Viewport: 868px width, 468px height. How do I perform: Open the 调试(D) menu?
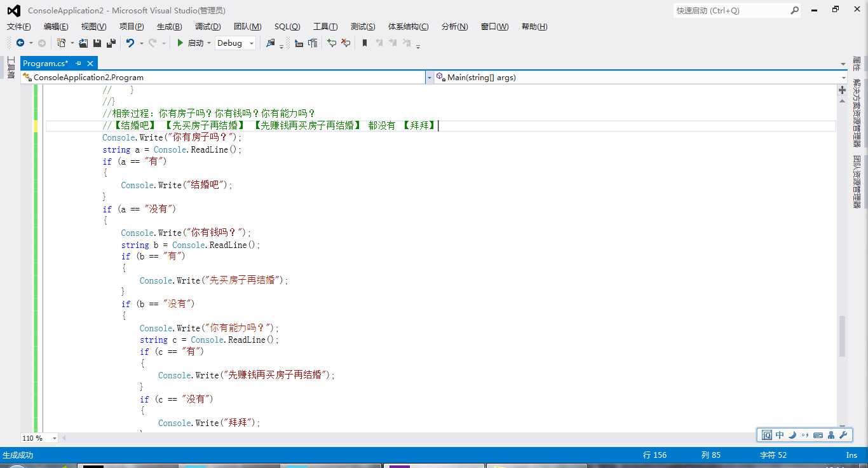208,26
